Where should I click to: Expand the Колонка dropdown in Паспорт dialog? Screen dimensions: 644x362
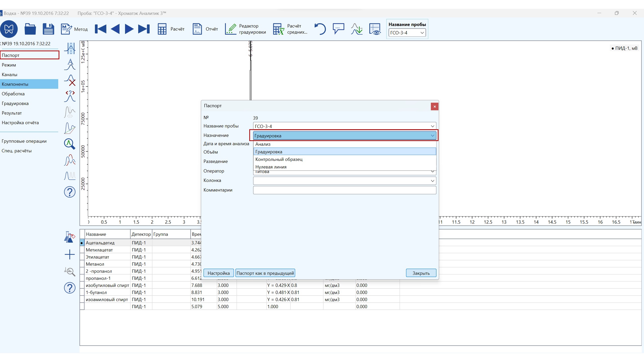coord(432,181)
